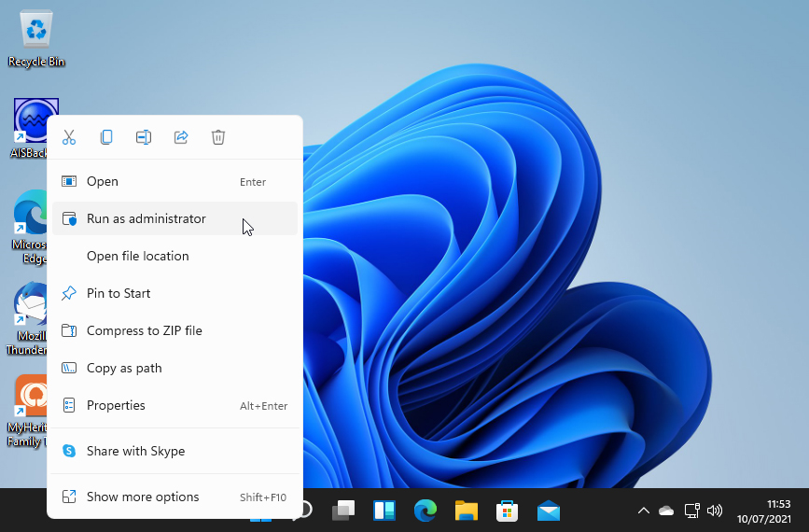Image resolution: width=809 pixels, height=532 pixels.
Task: Select the MyHeritage Family Tree desktop shortcut
Action: point(26,412)
